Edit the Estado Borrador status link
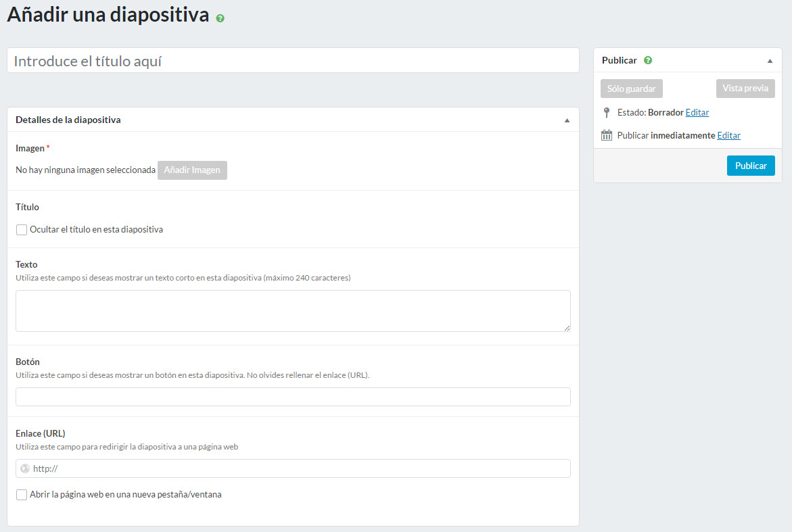 point(697,113)
